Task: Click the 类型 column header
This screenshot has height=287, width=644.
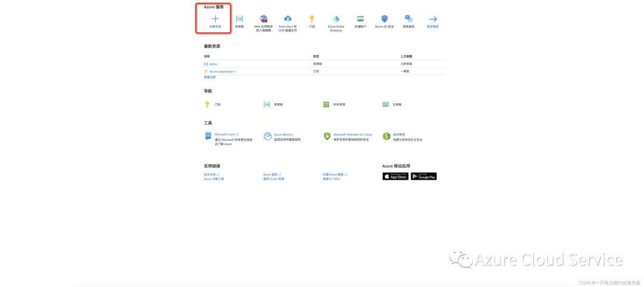Action: pyautogui.click(x=316, y=56)
